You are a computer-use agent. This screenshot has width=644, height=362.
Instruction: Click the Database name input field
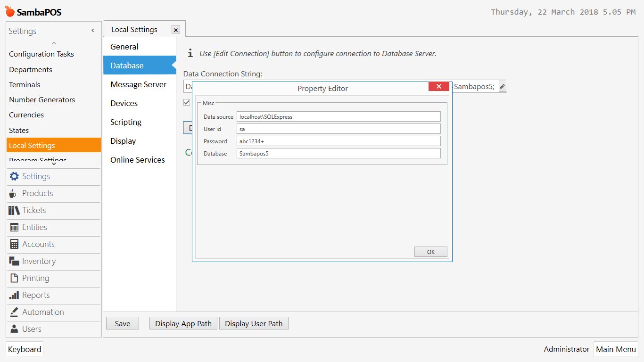[x=339, y=153]
